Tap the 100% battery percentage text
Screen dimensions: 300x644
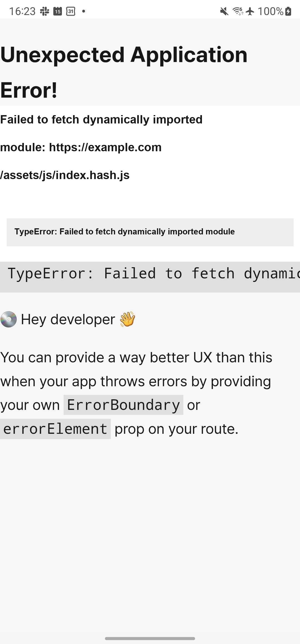pos(271,11)
